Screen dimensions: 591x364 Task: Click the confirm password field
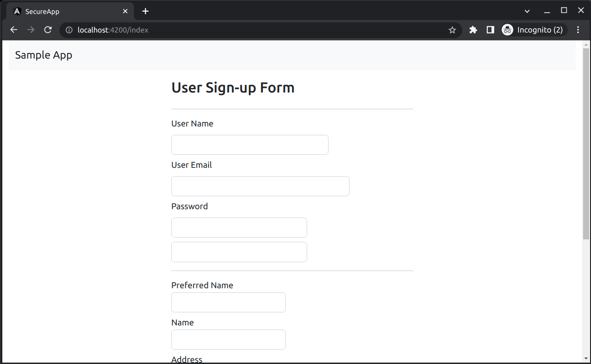(x=239, y=252)
